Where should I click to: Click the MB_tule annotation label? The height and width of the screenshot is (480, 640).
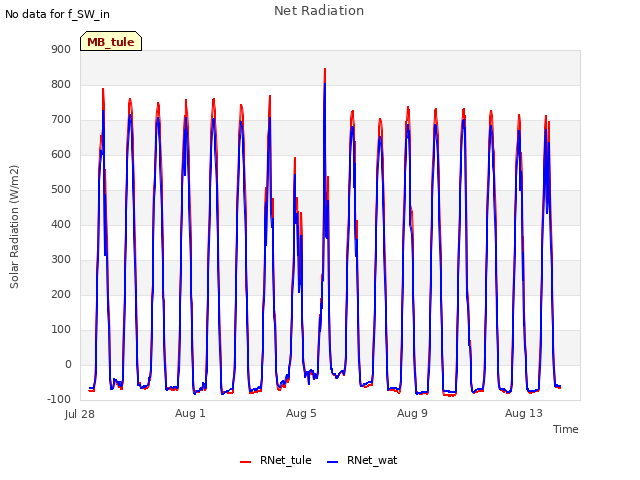point(111,41)
